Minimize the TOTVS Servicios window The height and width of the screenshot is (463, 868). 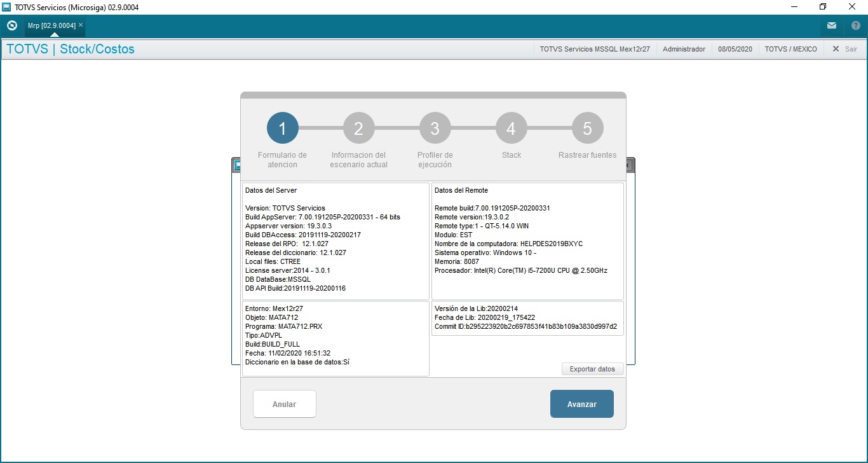click(x=794, y=7)
